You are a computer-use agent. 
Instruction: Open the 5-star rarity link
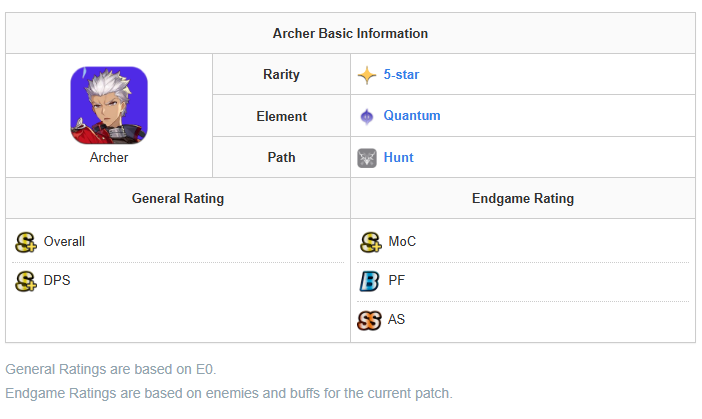tap(401, 75)
